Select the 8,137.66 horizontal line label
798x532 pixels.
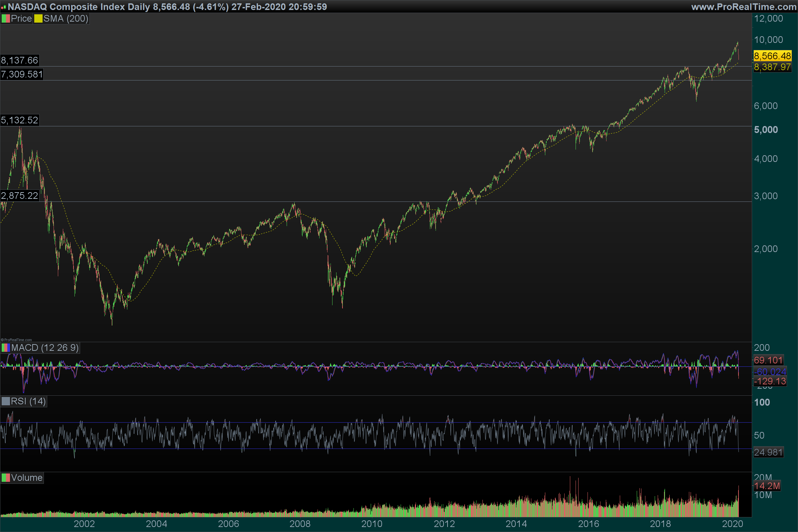19,61
